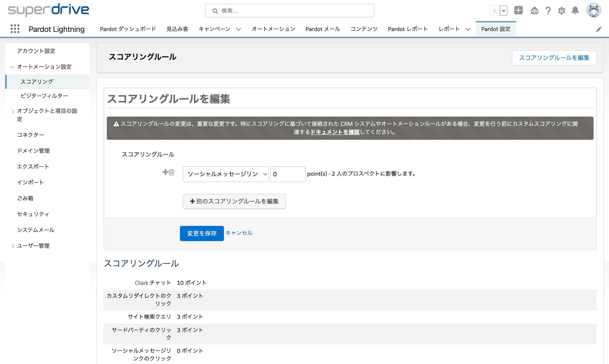Focus the 検索 search field
Image resolution: width=609 pixels, height=364 pixels.
click(x=290, y=10)
